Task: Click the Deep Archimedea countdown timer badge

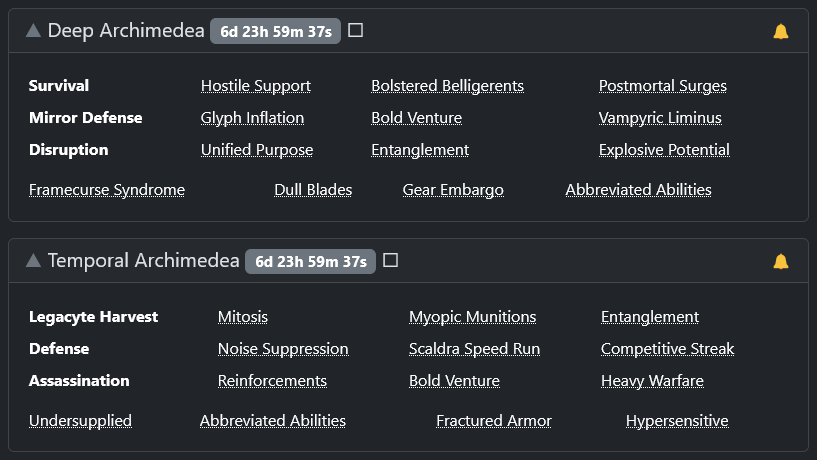Action: pyautogui.click(x=276, y=31)
